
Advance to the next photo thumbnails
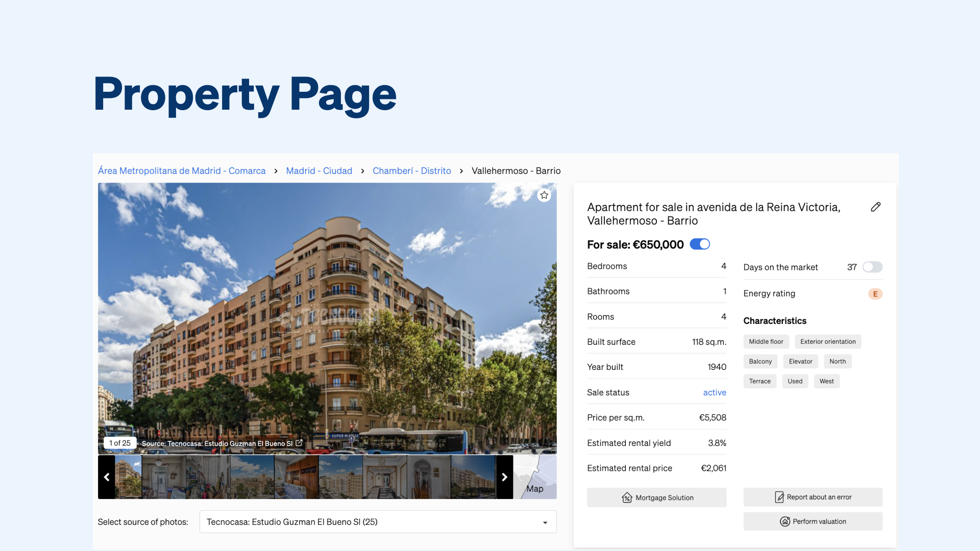[504, 477]
